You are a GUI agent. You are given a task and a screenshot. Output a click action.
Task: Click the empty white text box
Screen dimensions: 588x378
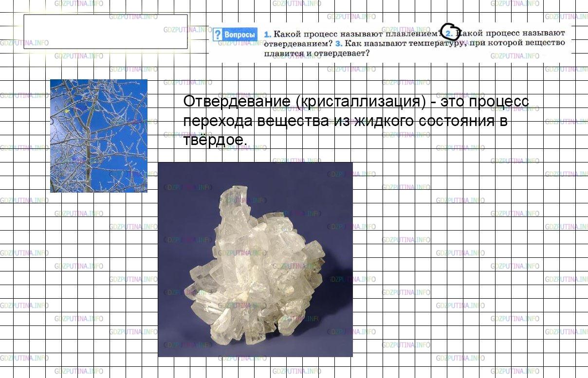coord(106,32)
